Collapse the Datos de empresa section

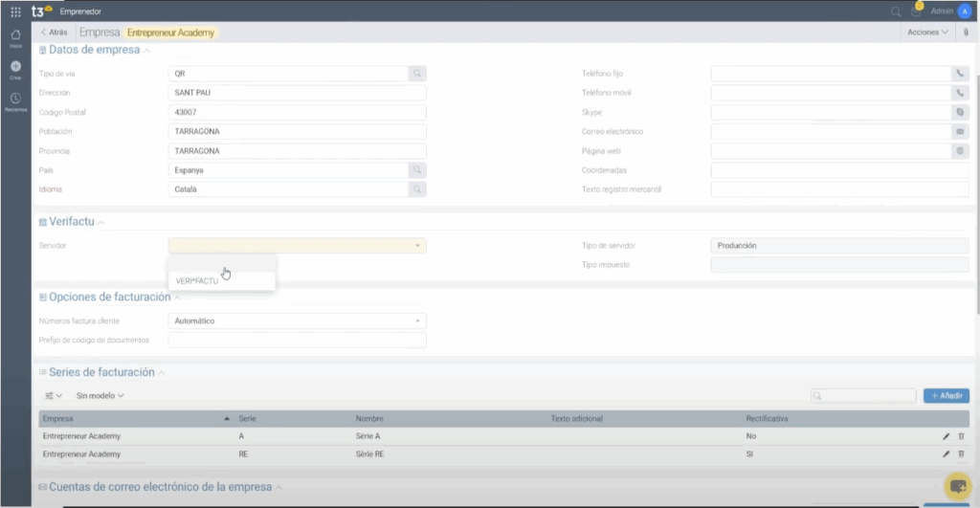pos(146,50)
